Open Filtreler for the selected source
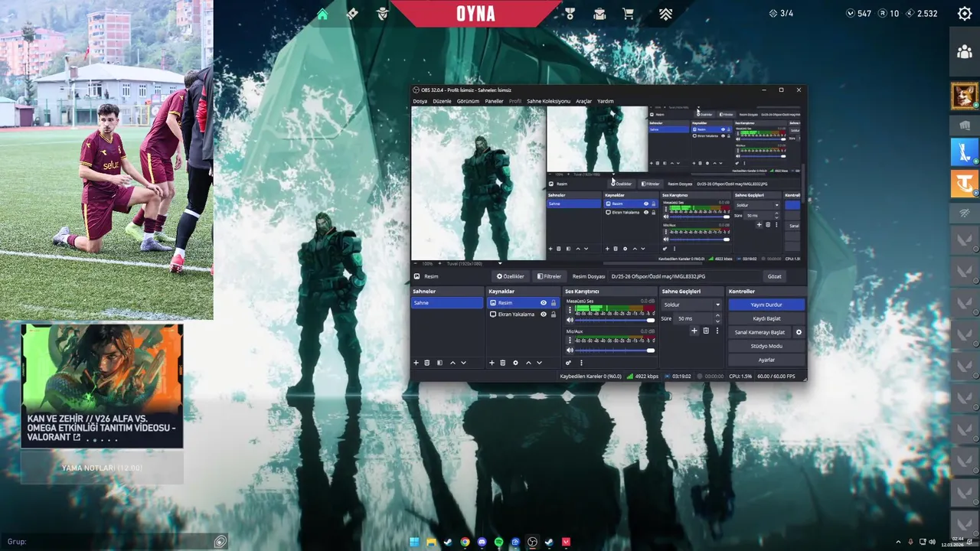Screen dimensions: 980x551 coord(549,276)
